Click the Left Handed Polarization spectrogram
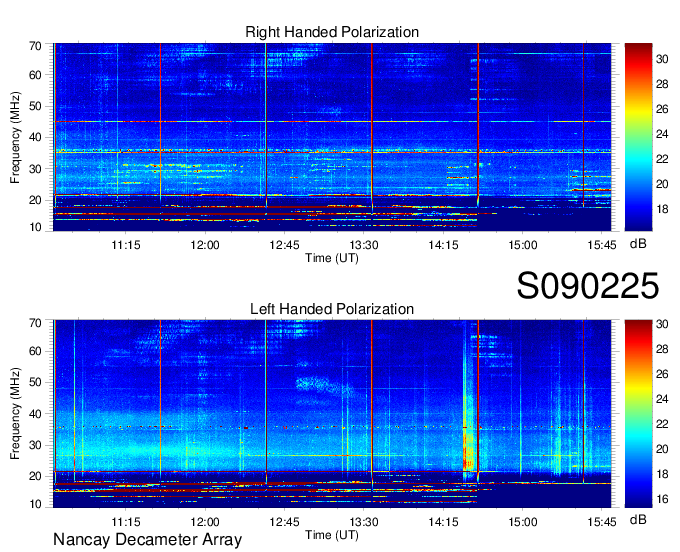Viewport: 680px width, 552px height. [332, 414]
